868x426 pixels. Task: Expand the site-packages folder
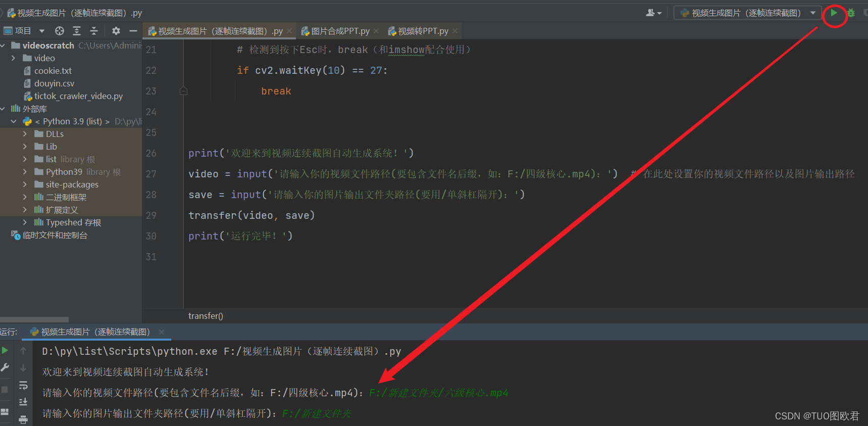(25, 184)
